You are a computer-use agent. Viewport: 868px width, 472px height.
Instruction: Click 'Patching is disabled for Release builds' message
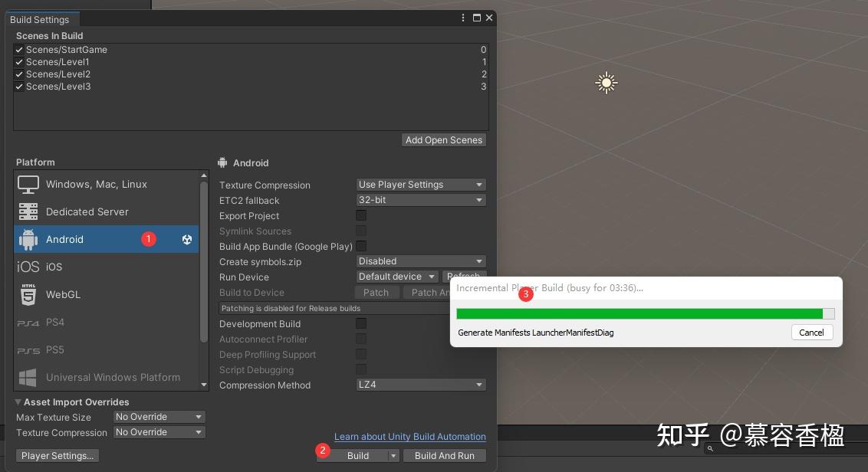(x=291, y=308)
